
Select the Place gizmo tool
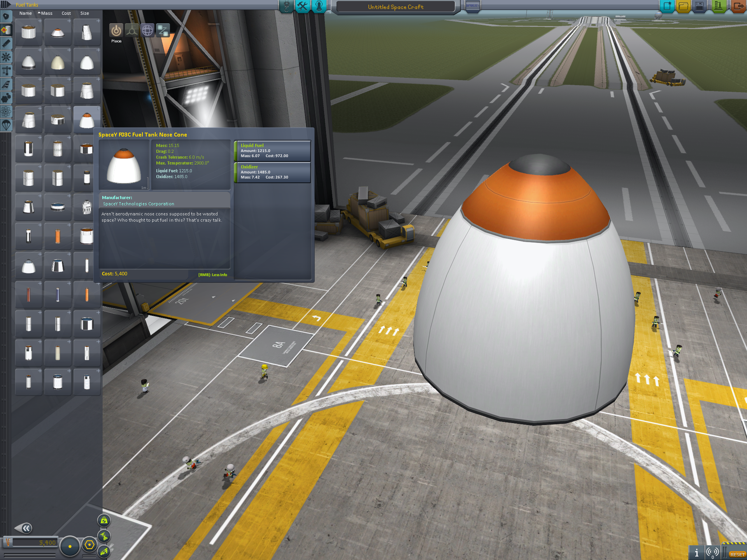pyautogui.click(x=116, y=30)
